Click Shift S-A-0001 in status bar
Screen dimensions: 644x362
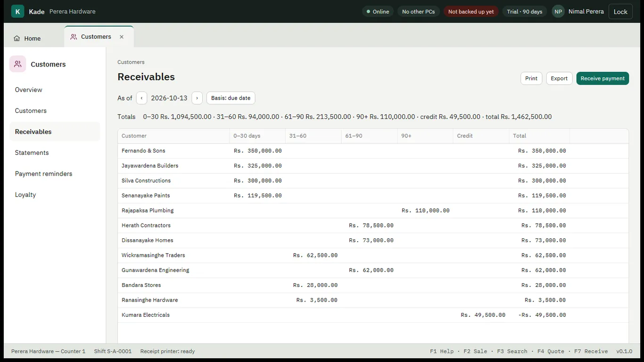click(113, 351)
